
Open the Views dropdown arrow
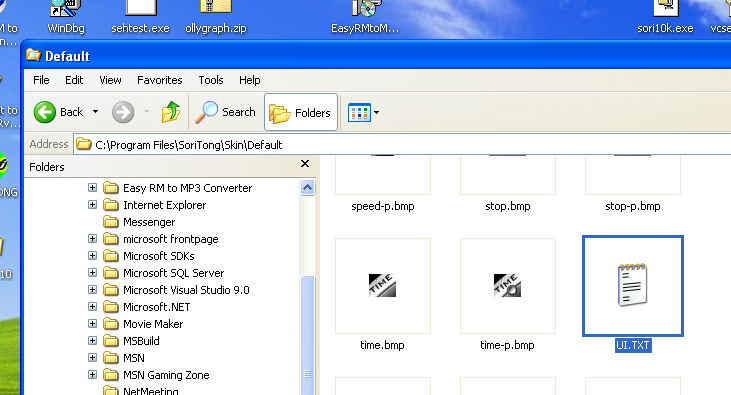tap(376, 112)
